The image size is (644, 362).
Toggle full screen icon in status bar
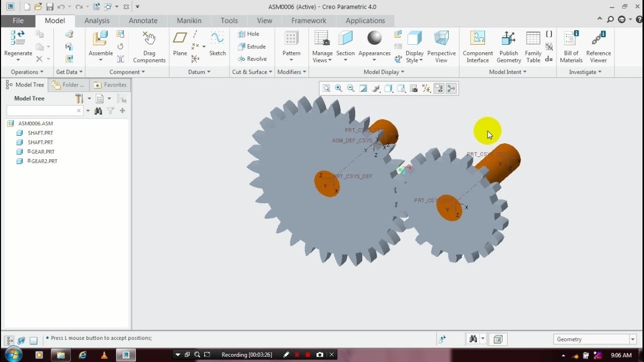[33, 340]
